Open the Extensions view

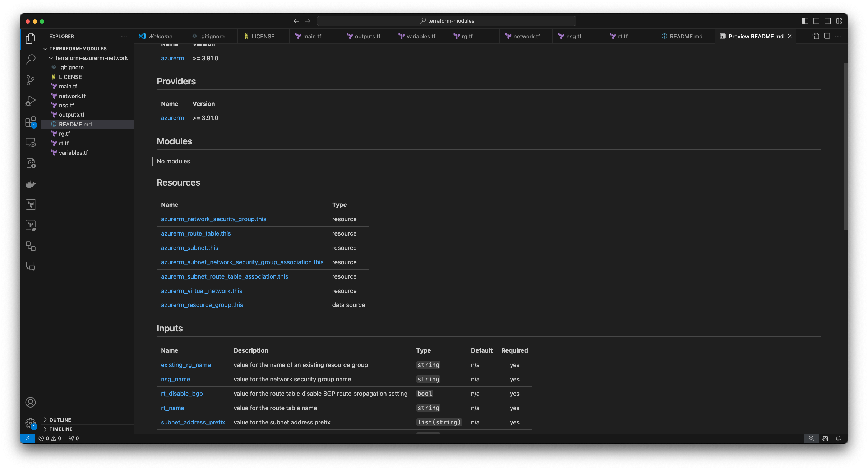click(x=31, y=122)
